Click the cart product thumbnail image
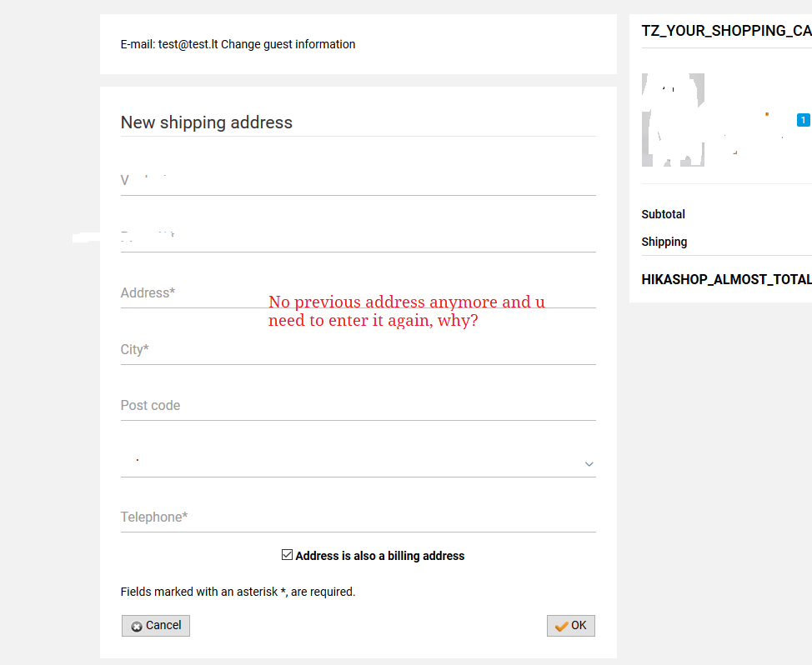 coord(673,120)
